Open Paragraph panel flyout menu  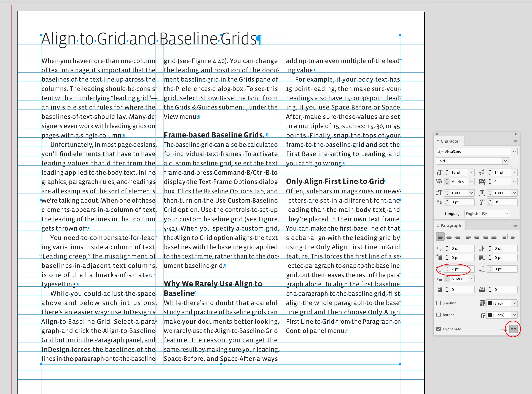click(515, 225)
